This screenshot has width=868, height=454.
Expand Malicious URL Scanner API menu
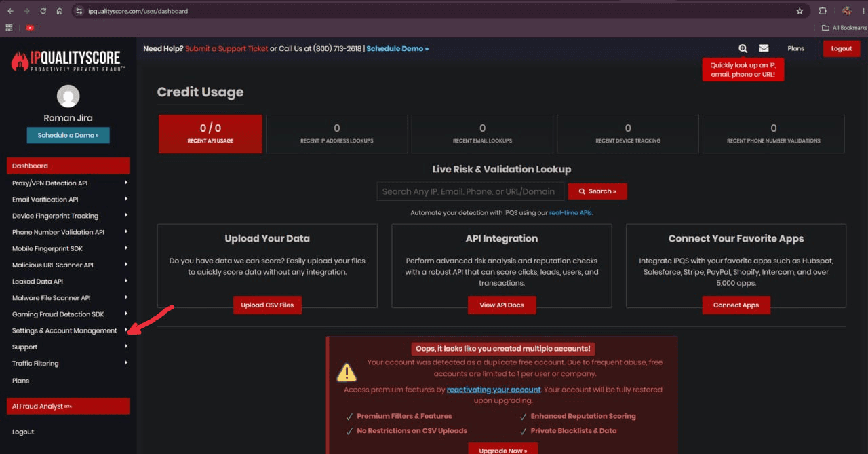68,265
